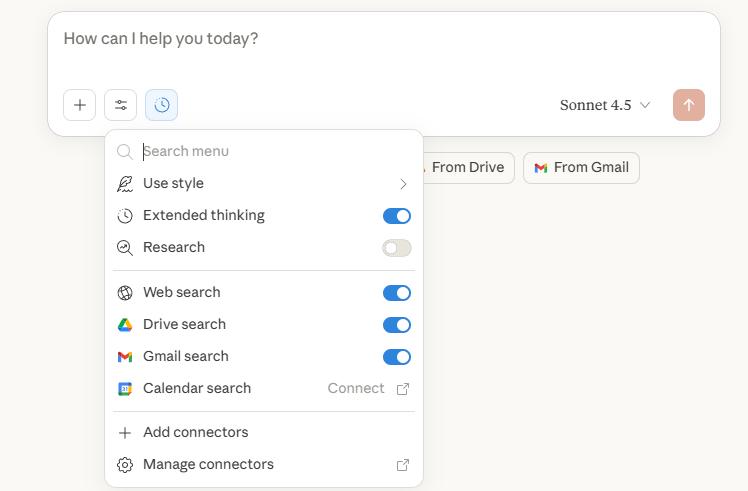Switch off the Drive search toggle
This screenshot has width=748, height=491.
(x=397, y=325)
